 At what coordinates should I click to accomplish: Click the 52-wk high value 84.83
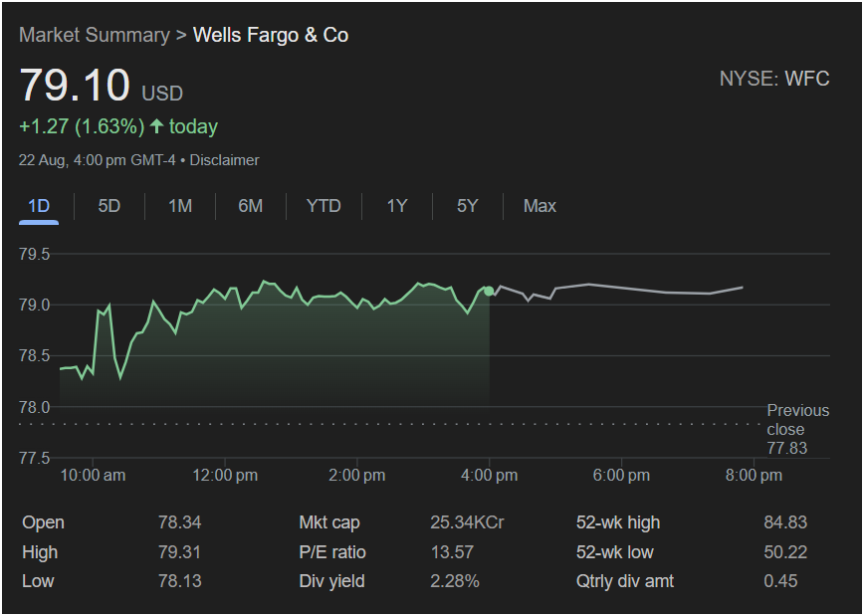[784, 522]
